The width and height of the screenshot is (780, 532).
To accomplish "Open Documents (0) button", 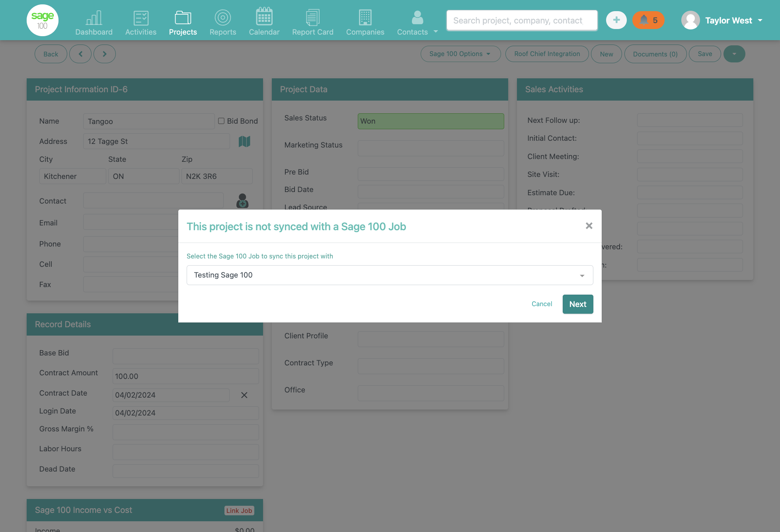I will 655,54.
